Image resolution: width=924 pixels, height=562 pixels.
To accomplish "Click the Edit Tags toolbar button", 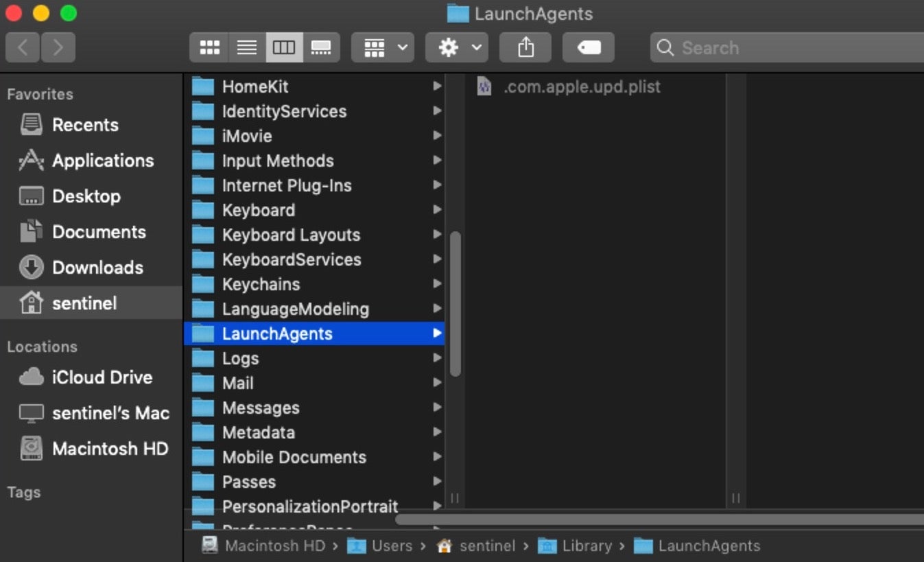I will 589,48.
